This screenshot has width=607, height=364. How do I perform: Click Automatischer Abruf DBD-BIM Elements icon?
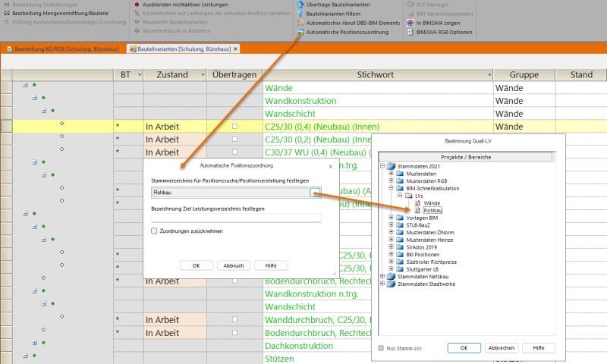click(x=300, y=24)
